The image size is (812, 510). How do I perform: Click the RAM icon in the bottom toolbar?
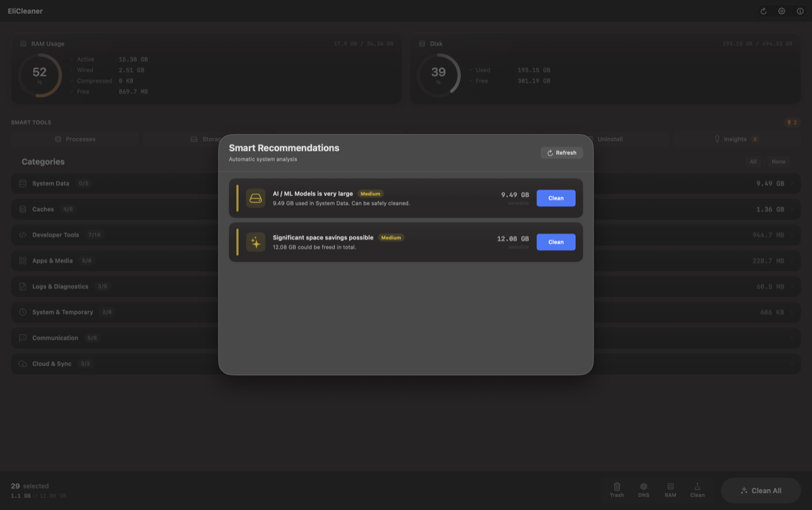point(670,487)
